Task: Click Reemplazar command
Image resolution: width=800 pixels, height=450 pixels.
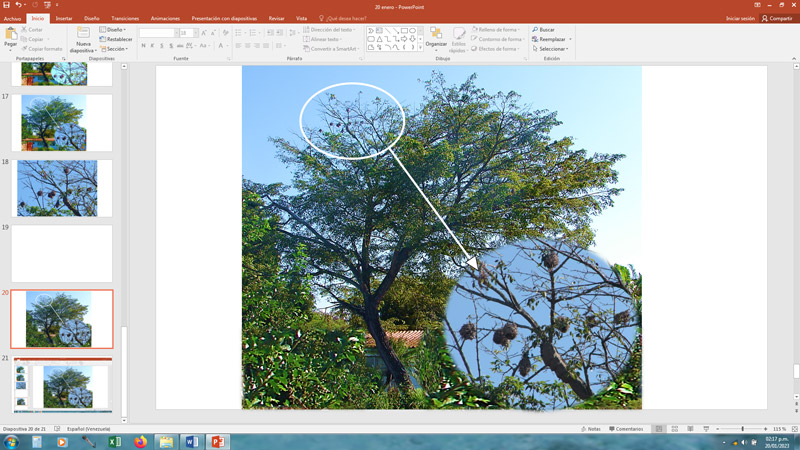Action: click(552, 39)
